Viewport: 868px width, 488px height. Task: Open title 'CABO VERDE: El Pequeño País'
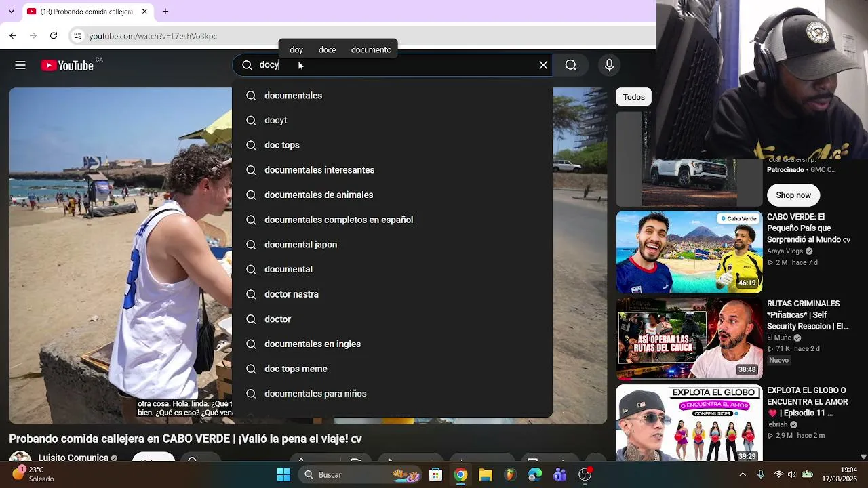(x=809, y=228)
